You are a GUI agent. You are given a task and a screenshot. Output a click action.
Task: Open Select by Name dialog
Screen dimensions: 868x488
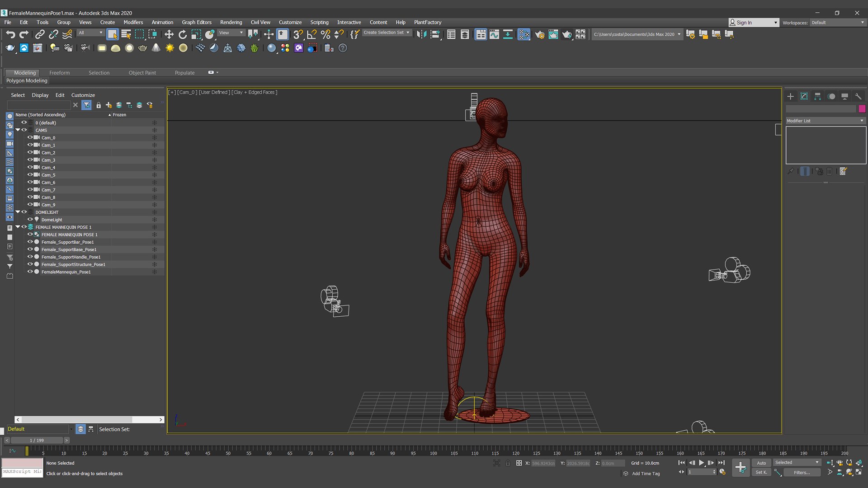coord(126,34)
